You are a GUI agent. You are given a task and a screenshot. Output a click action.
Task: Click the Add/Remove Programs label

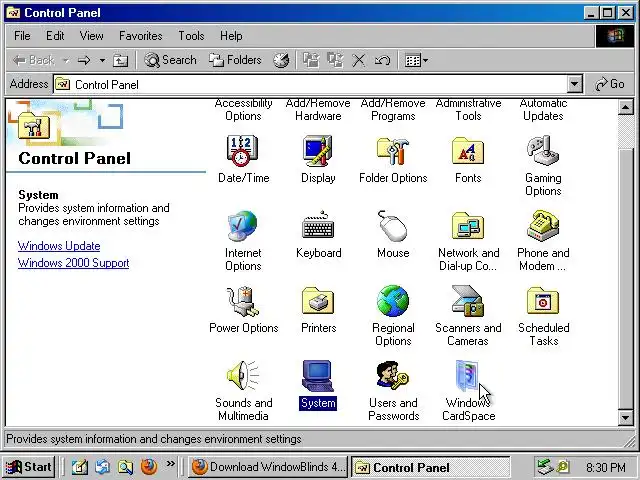(393, 109)
